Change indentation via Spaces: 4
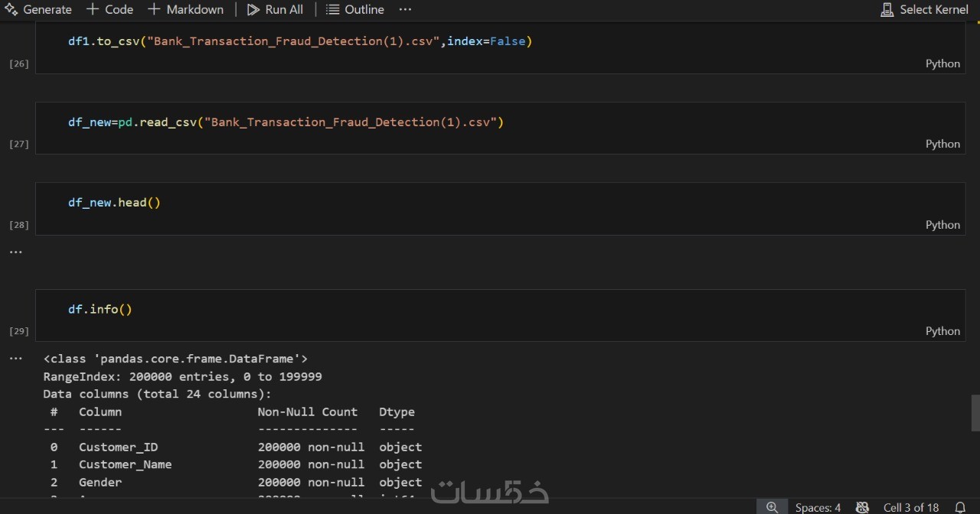Image resolution: width=980 pixels, height=514 pixels. [818, 507]
